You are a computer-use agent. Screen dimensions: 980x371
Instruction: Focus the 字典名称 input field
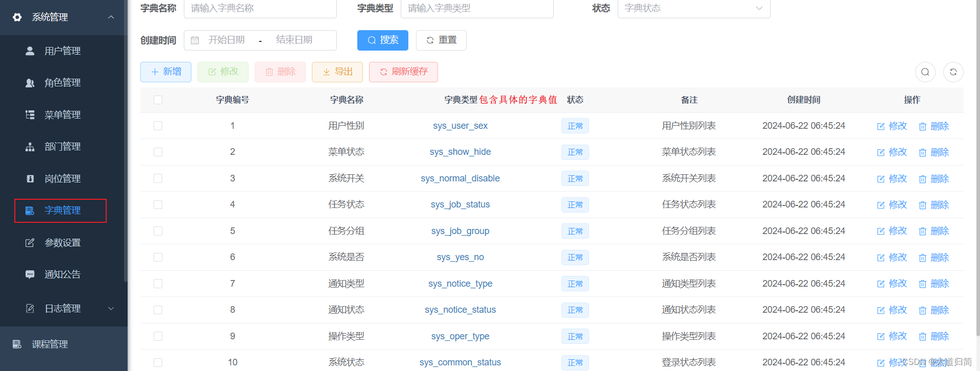coord(260,8)
